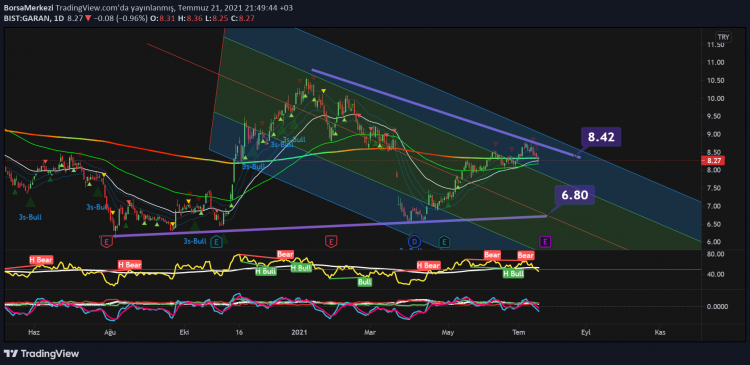Click the H Bear label above Ağu

(x=130, y=265)
